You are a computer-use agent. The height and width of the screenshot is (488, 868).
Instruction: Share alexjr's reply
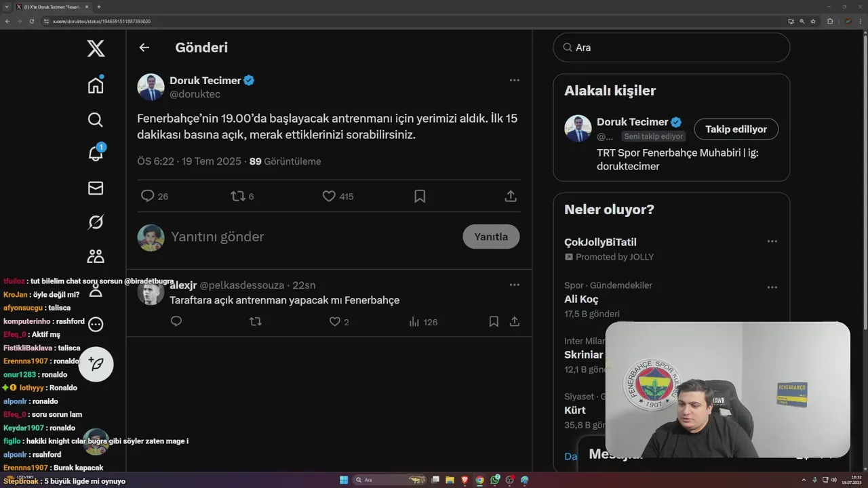point(515,322)
